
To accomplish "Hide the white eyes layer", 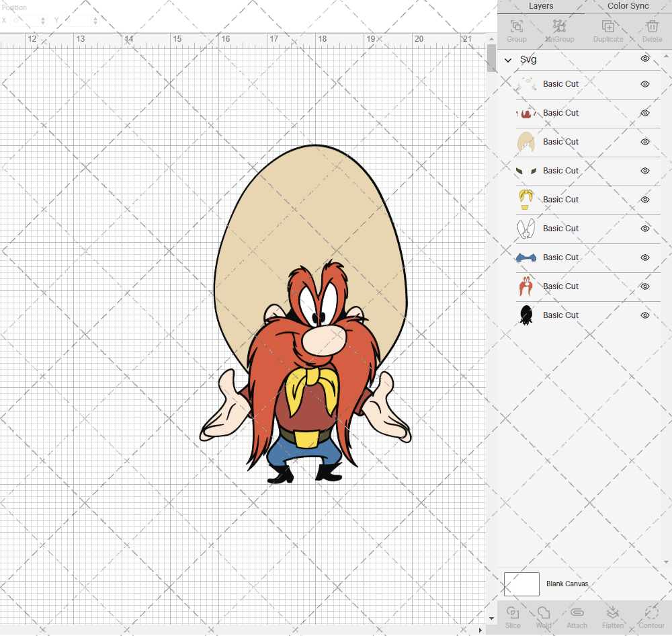I will (x=645, y=229).
